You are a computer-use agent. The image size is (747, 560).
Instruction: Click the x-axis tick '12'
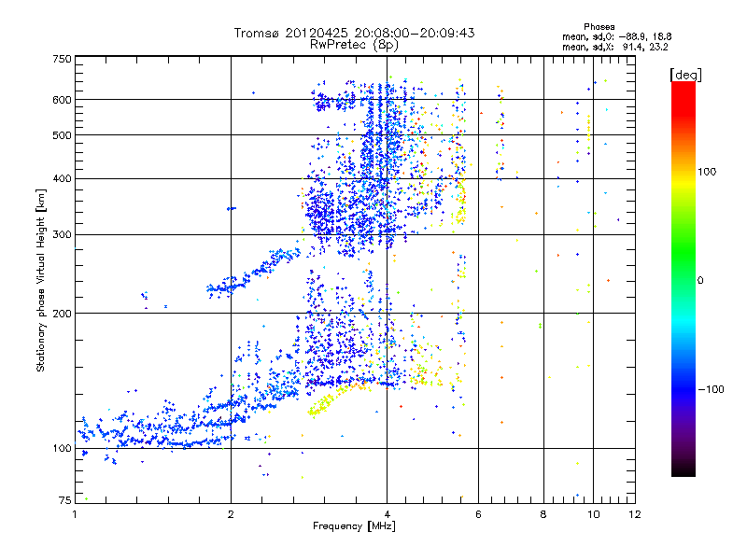click(635, 514)
